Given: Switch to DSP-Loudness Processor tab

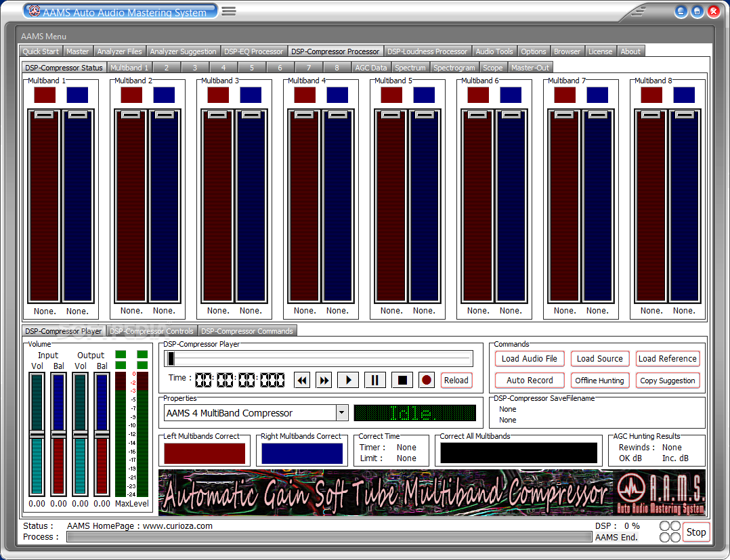Looking at the screenshot, I should (427, 51).
